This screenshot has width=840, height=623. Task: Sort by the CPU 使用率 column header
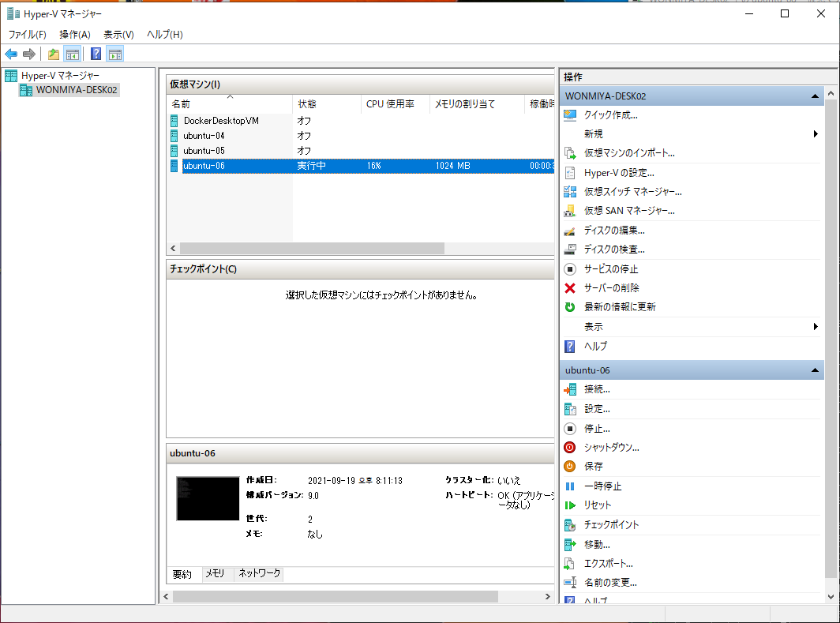(396, 104)
